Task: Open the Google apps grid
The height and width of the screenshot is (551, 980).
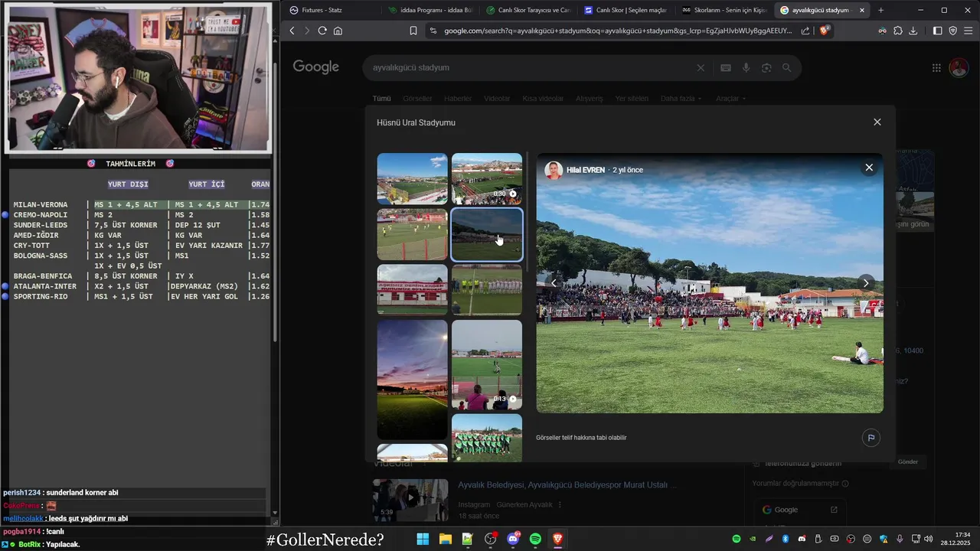Action: click(936, 67)
